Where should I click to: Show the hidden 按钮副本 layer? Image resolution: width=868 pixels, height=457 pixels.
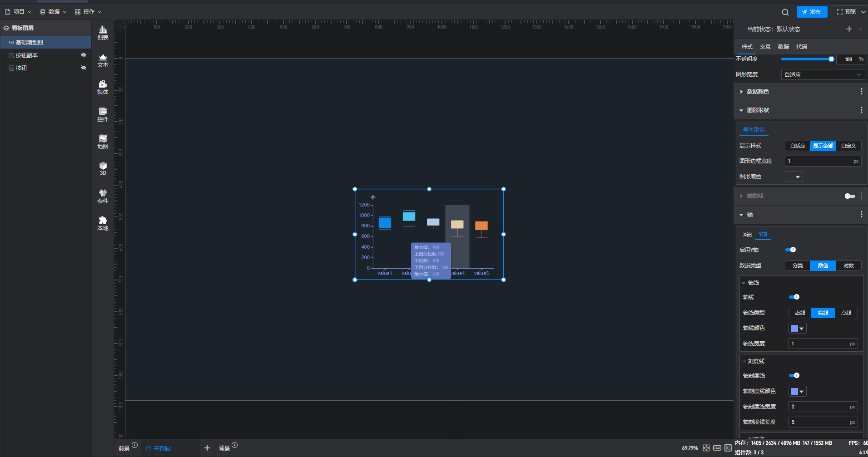tap(84, 55)
